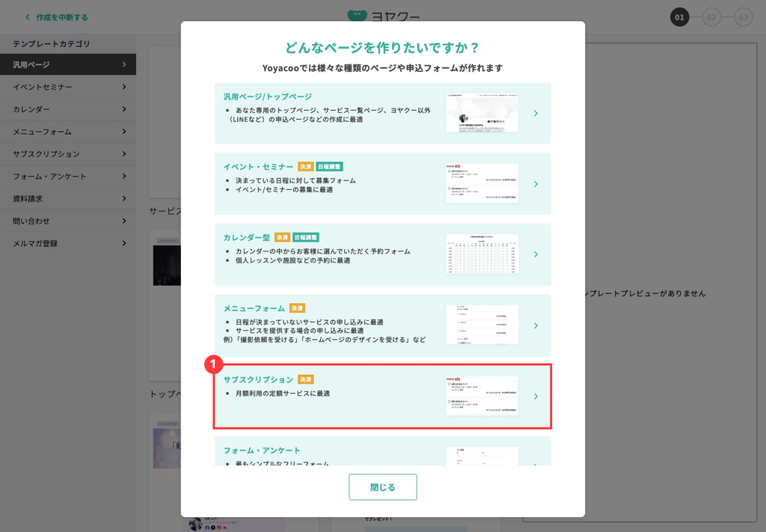Click arrow on 汎用ページ/トップページ card
Image resolution: width=766 pixels, height=532 pixels.
point(536,113)
